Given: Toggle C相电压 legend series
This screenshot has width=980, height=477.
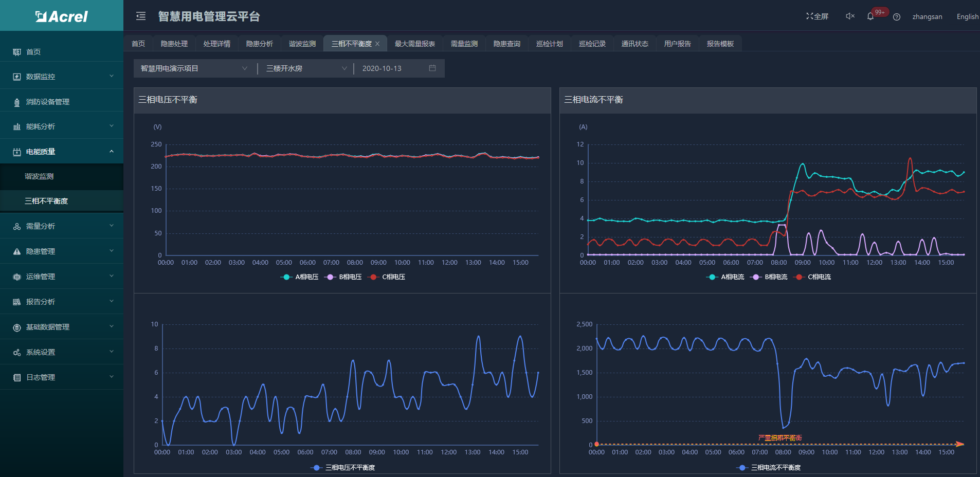Looking at the screenshot, I should 387,277.
